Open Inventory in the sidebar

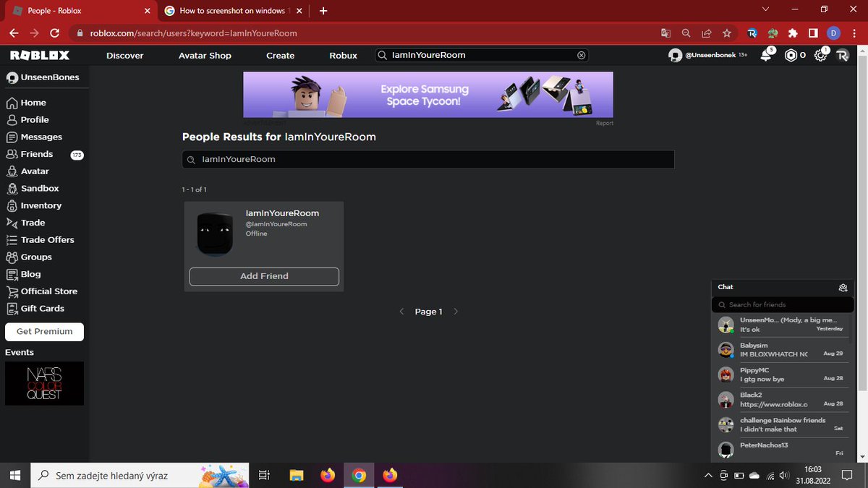point(33,205)
